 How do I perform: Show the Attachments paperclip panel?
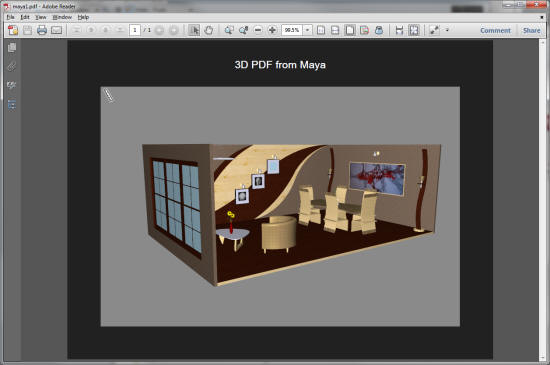click(x=12, y=66)
